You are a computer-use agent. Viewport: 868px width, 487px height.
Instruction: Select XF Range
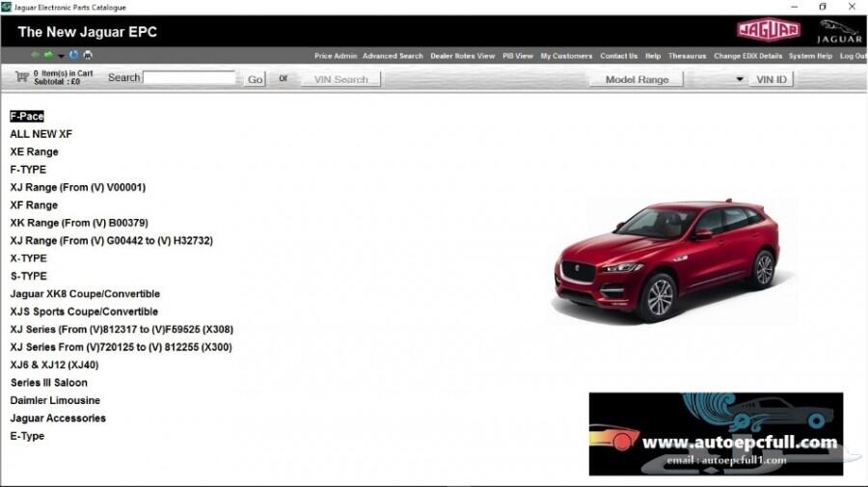pos(34,204)
